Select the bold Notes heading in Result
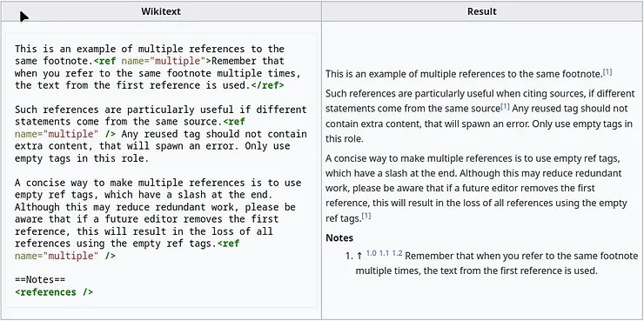Image resolution: width=644 pixels, height=321 pixels. coord(339,237)
